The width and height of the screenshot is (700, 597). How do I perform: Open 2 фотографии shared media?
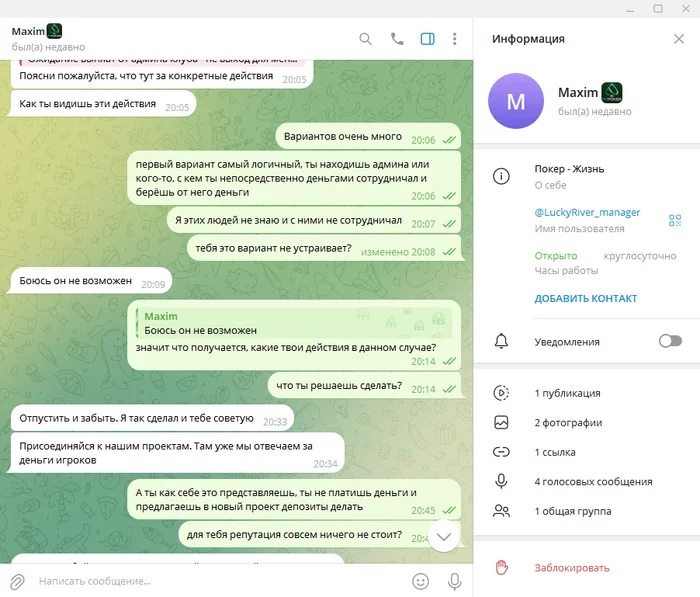click(587, 422)
